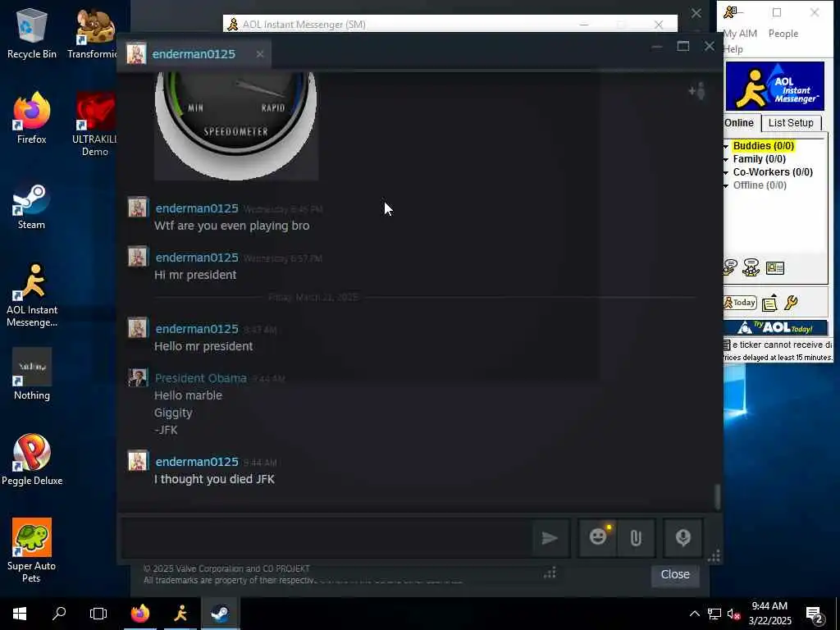840x630 pixels.
Task: Open the muted volume tray icon
Action: point(733,614)
